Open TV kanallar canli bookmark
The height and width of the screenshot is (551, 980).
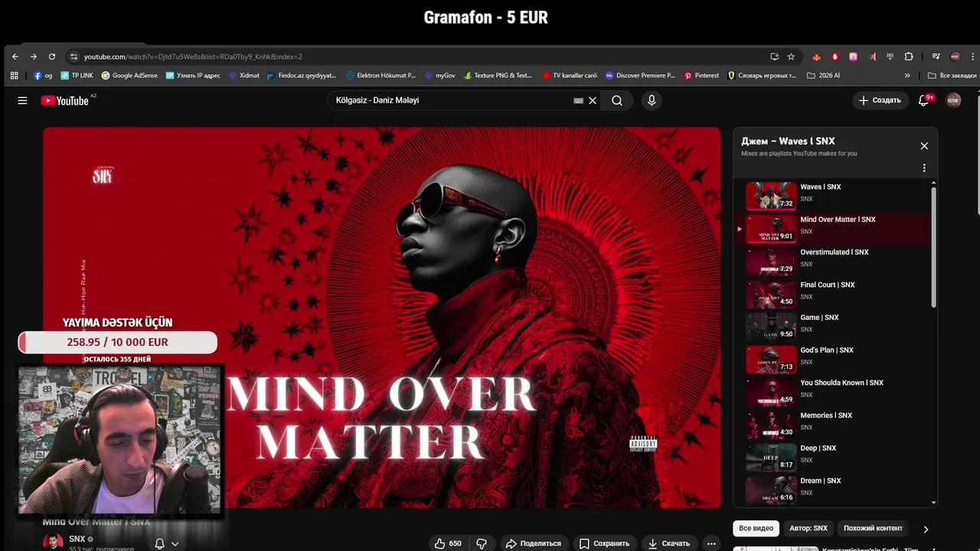[x=570, y=76]
